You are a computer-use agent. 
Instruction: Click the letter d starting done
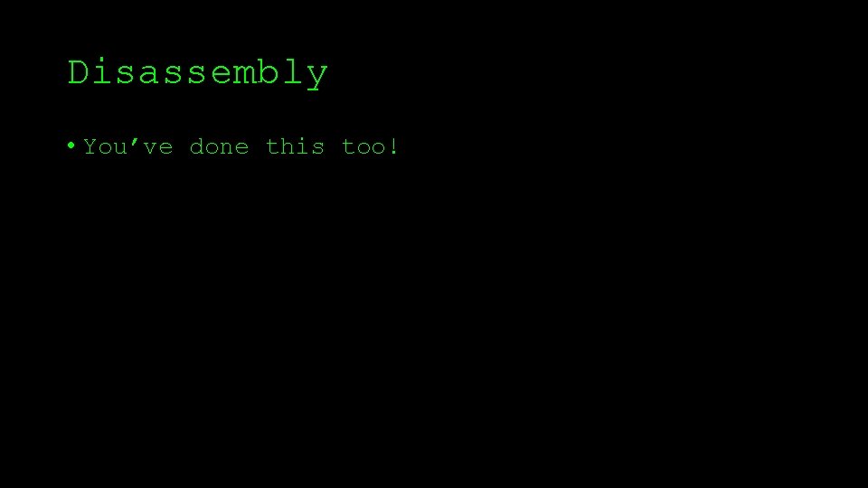click(197, 146)
